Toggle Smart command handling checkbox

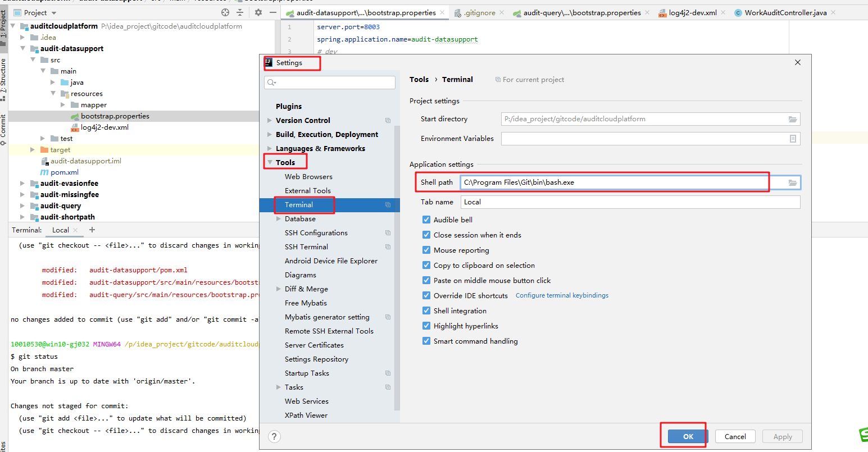[426, 341]
